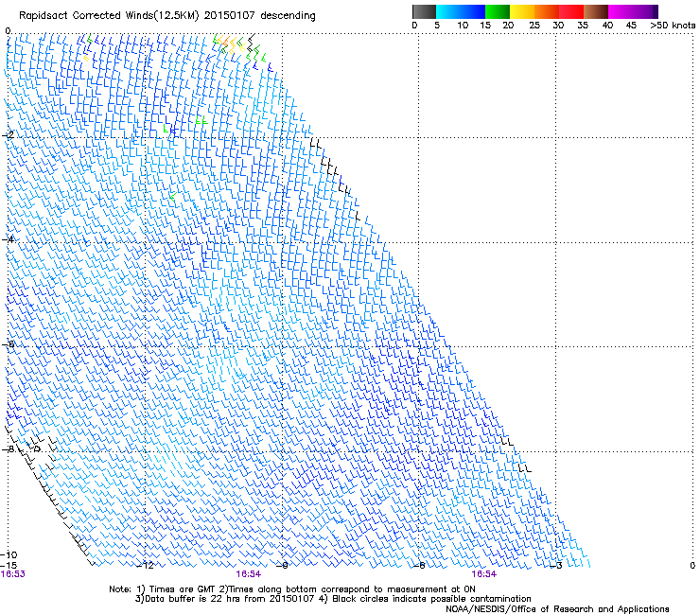Click the note line 'Times are GMT'

click(x=183, y=589)
